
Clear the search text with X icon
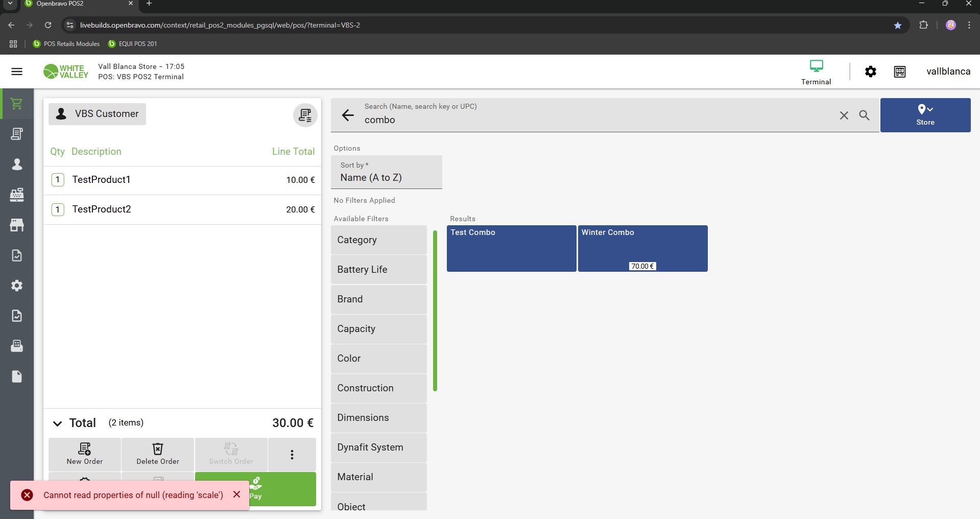844,115
